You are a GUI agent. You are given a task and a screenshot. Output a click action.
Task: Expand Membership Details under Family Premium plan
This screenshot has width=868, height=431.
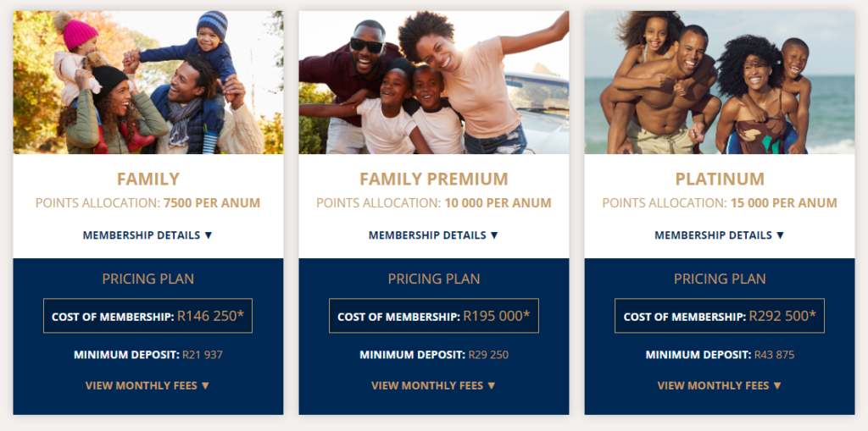pyautogui.click(x=433, y=235)
